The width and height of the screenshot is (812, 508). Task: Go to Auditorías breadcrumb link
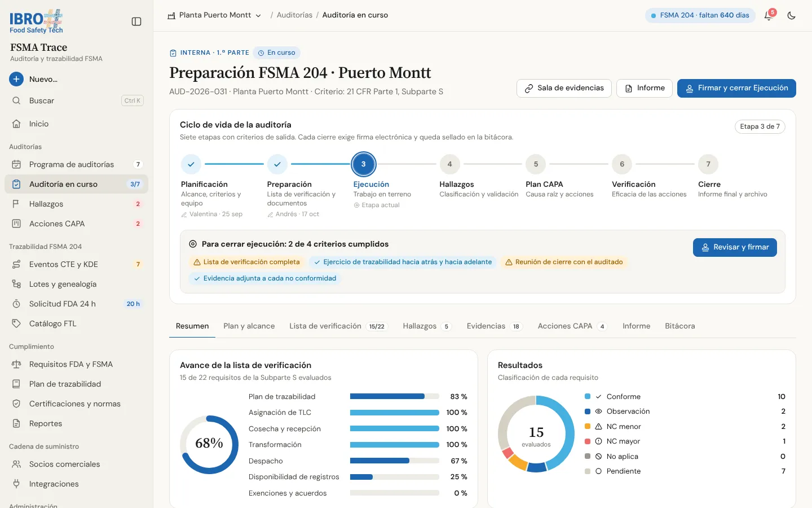pyautogui.click(x=295, y=15)
